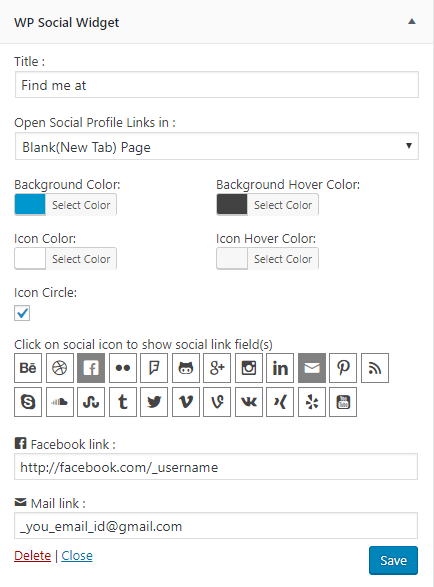Click the Delete link
The height and width of the screenshot is (587, 434).
point(33,556)
